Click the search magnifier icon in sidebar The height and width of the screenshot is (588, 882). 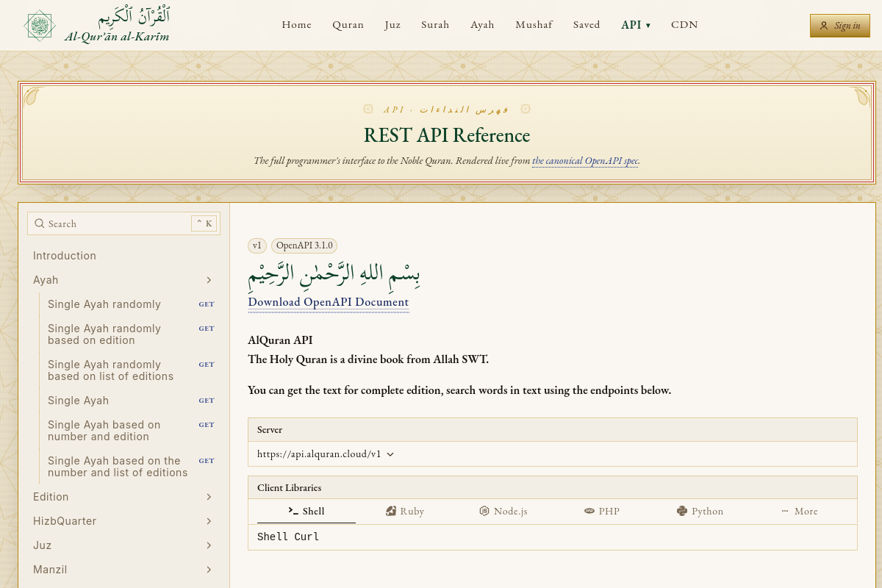click(40, 223)
